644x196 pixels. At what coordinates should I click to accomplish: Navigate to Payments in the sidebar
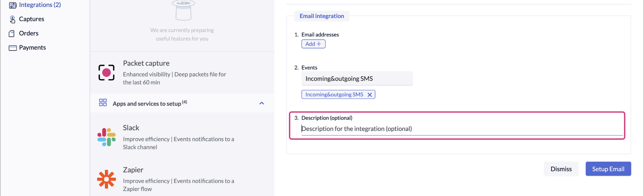(32, 48)
